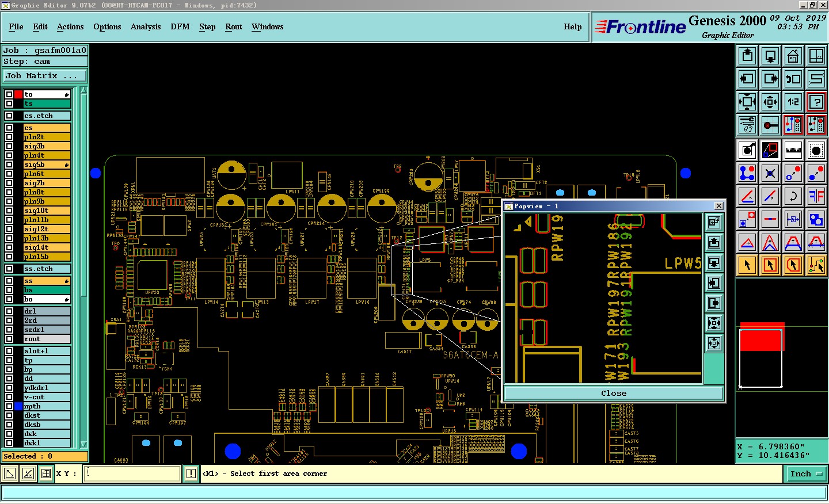Check the pln9b layer box

pyautogui.click(x=9, y=201)
